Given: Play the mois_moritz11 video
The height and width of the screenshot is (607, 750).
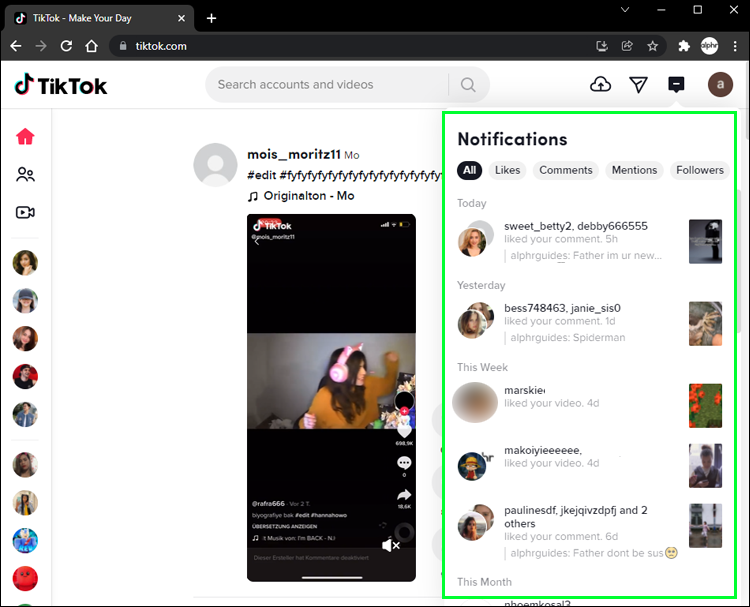Looking at the screenshot, I should click(x=331, y=397).
